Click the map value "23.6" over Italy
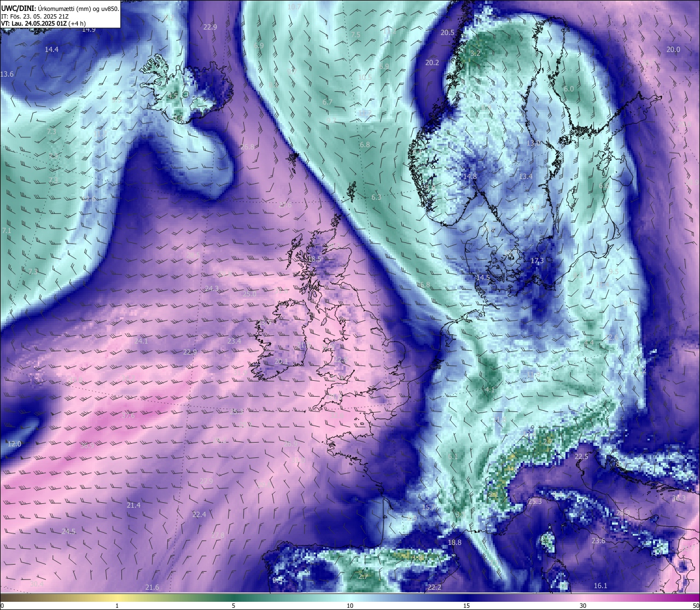This screenshot has height=610, width=700. coord(598,541)
